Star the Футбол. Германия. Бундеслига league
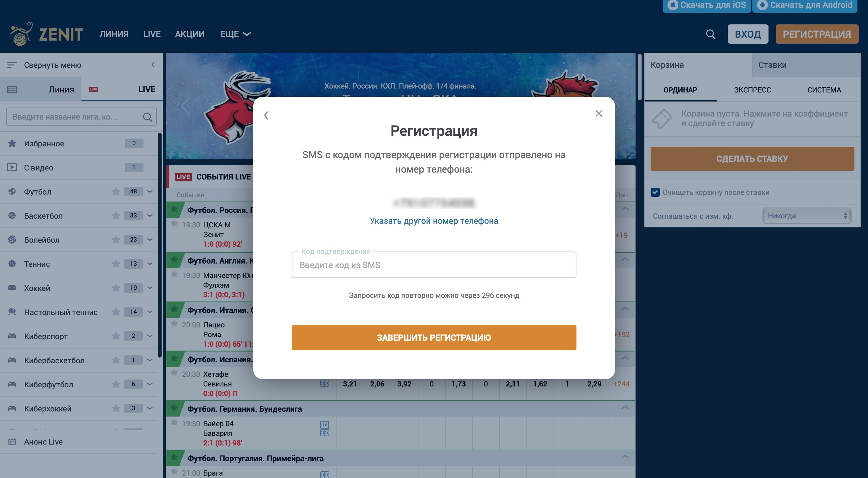The height and width of the screenshot is (478, 868). point(174,408)
